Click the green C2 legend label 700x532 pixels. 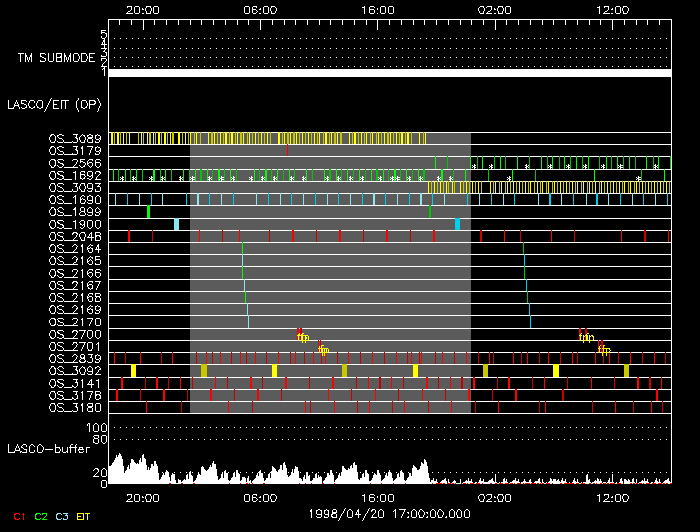[41, 516]
